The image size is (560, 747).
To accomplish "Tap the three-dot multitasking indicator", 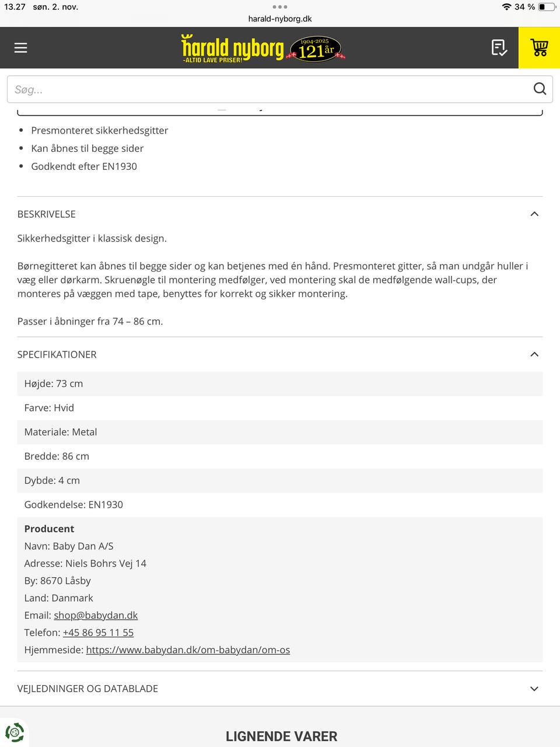I will 280,7.
